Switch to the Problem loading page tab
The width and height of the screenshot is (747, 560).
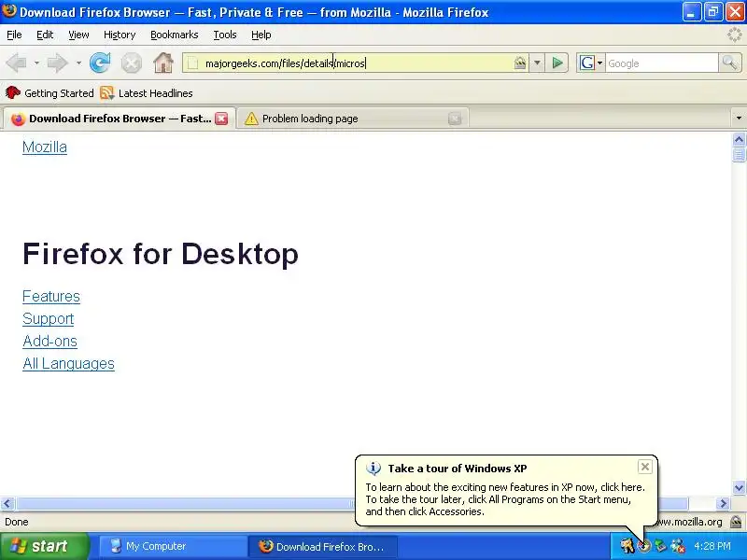pos(353,119)
